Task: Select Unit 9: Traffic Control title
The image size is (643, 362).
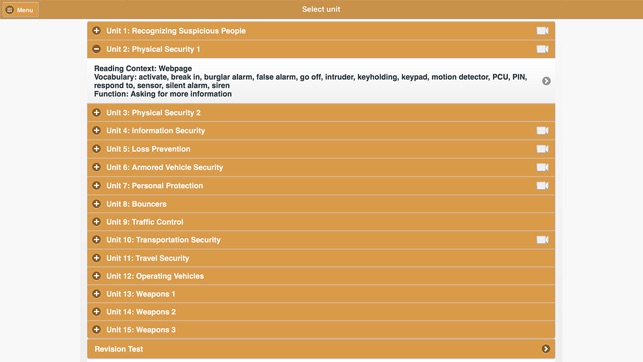Action: [x=145, y=222]
